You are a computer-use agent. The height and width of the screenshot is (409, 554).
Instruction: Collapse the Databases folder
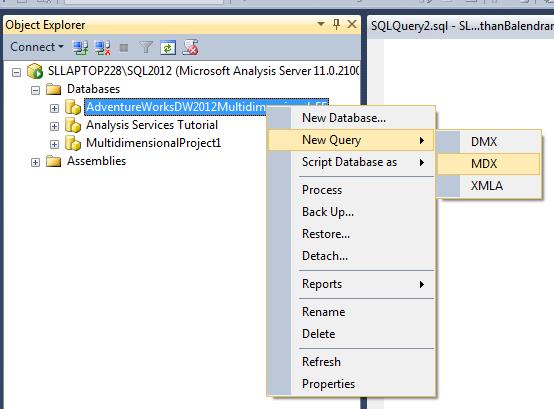[35, 90]
